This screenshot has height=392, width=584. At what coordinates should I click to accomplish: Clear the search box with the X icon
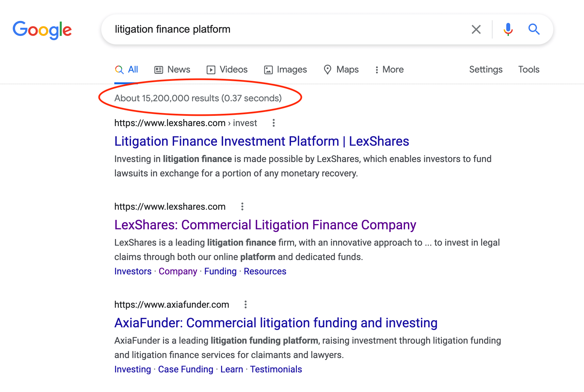click(x=476, y=29)
